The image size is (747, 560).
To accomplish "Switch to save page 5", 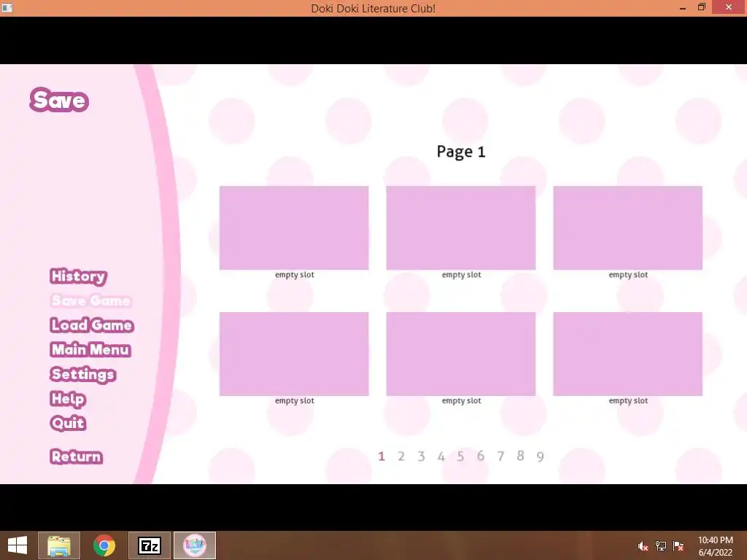I will 461,456.
